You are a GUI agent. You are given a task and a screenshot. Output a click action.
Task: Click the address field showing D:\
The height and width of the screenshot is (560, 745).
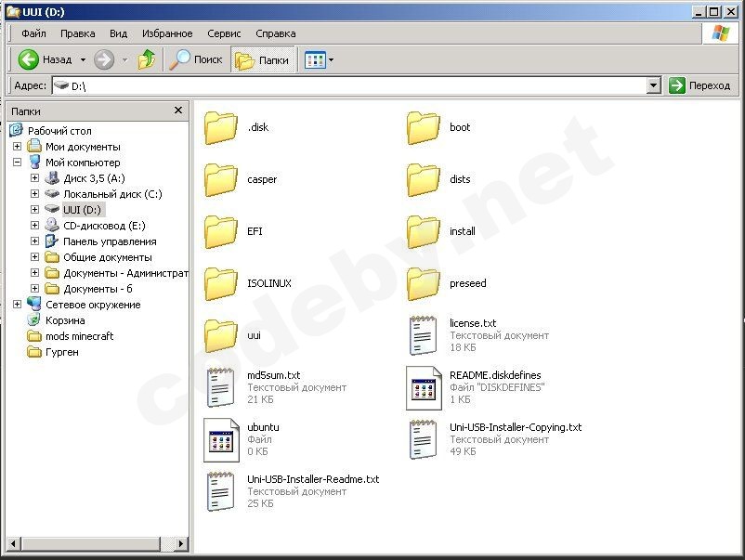tap(353, 85)
